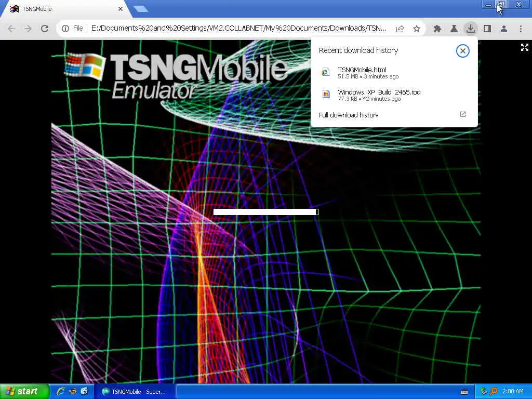Click the third Quick Launch icon
Screen dimensions: 532x399
point(84,391)
